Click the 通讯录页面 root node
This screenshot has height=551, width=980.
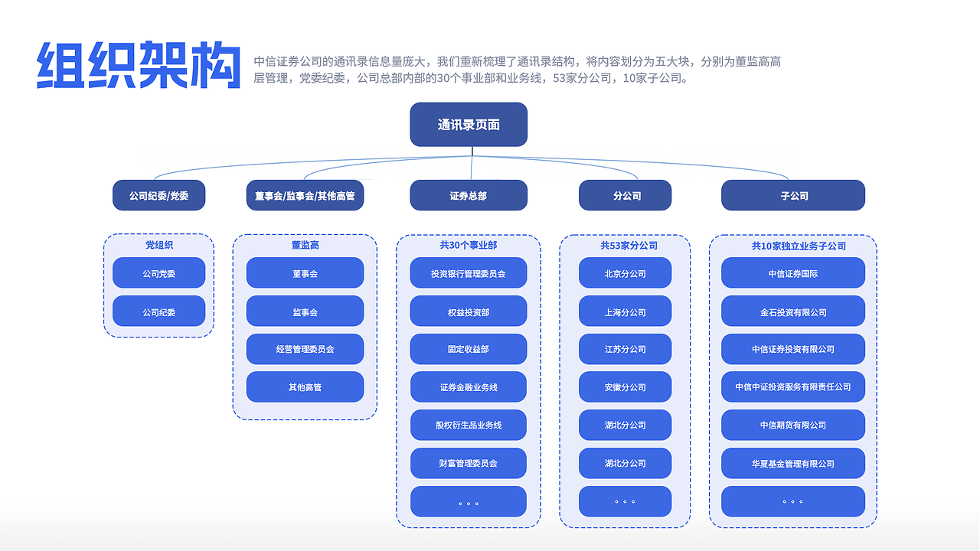coord(469,124)
